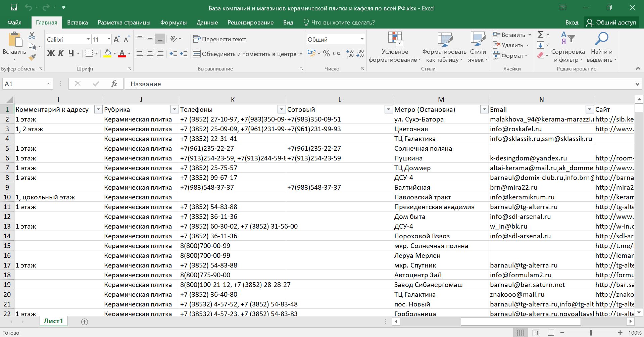The height and width of the screenshot is (337, 644).
Task: Open the filter dropdown for the 'Рубрика' column
Action: (174, 109)
